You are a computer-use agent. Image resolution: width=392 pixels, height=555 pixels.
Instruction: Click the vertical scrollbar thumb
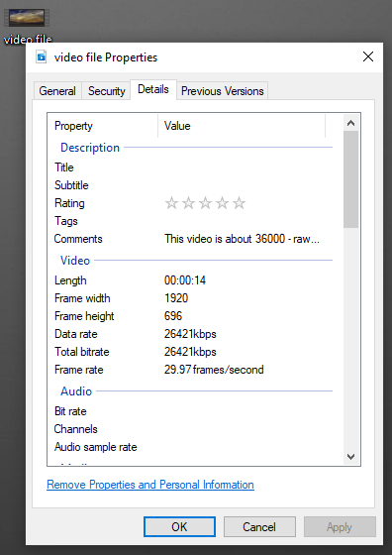click(x=350, y=179)
